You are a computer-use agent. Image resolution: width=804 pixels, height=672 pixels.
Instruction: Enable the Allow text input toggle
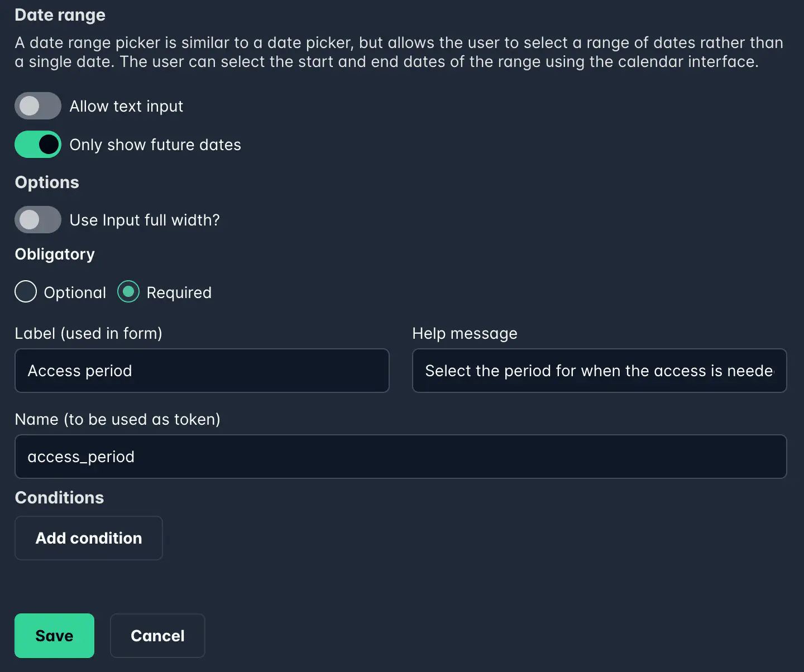coord(37,105)
